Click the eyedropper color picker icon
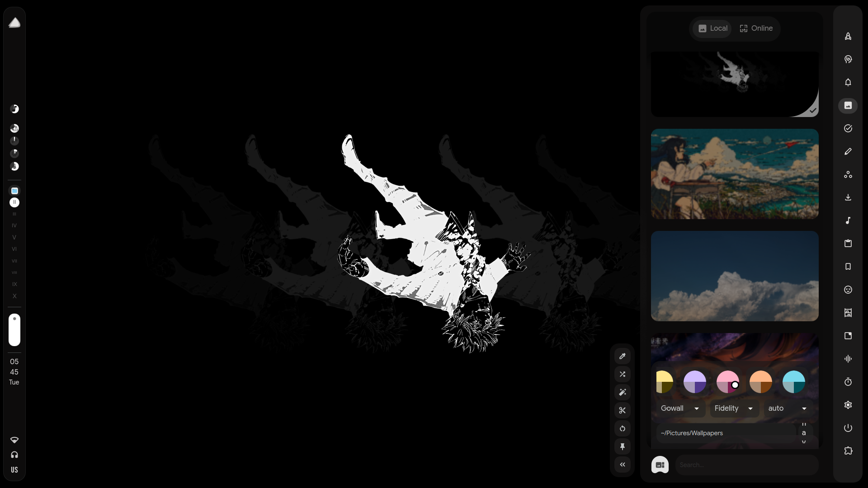Image resolution: width=868 pixels, height=488 pixels. click(x=623, y=356)
